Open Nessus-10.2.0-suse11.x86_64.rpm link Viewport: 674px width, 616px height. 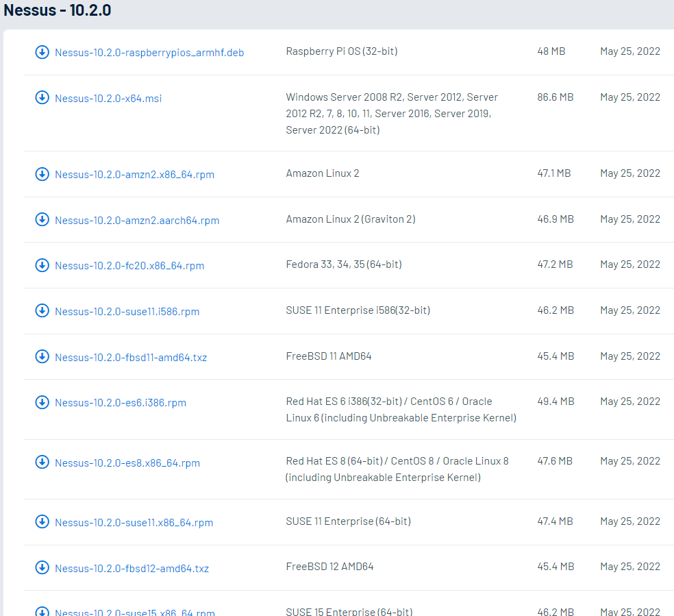[134, 523]
